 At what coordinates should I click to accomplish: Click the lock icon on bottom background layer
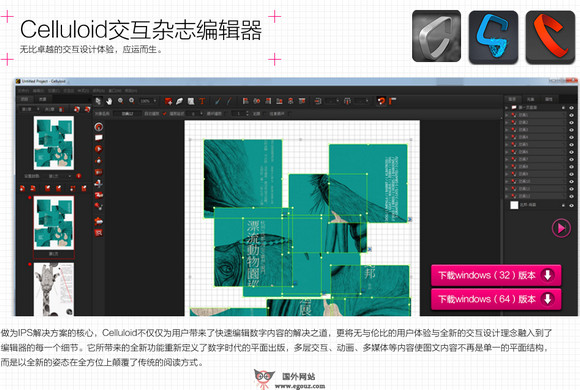coord(563,205)
